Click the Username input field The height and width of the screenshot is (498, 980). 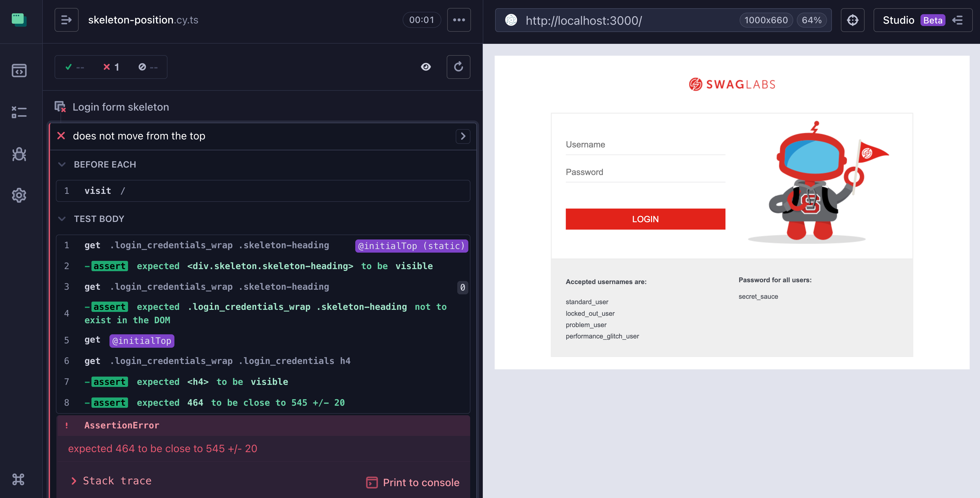(x=645, y=145)
